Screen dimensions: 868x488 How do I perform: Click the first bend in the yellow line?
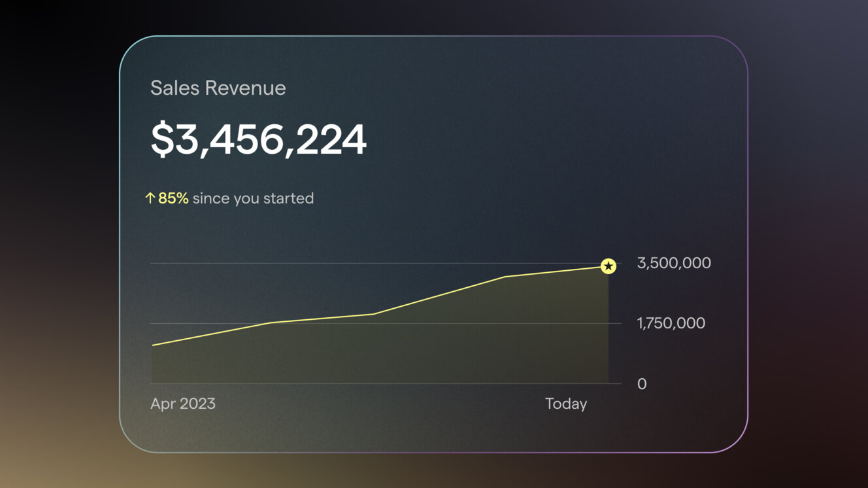(271, 322)
